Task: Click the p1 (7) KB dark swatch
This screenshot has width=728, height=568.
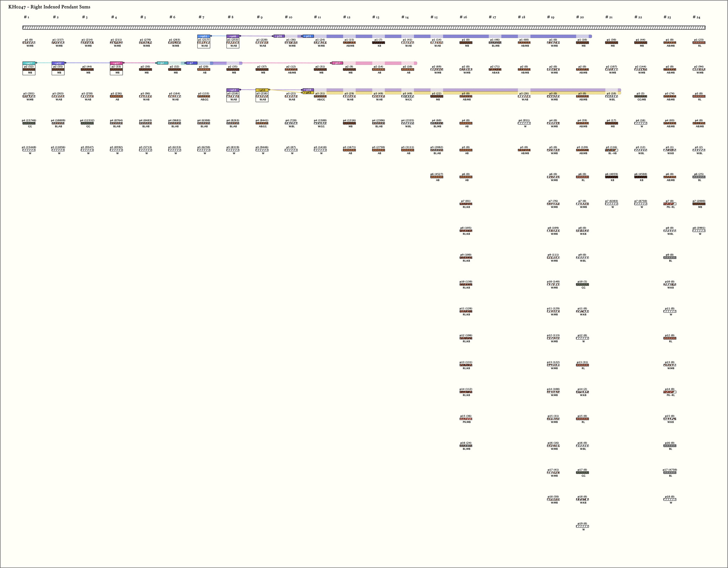Action: 379,43
